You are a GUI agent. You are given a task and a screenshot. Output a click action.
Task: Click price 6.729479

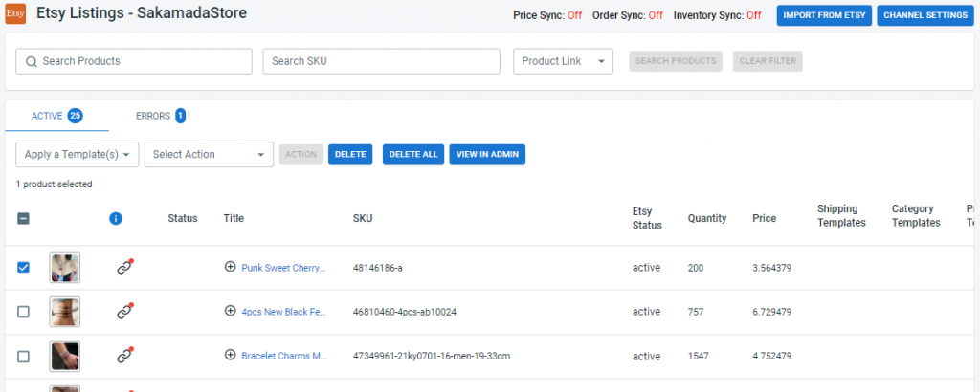pyautogui.click(x=772, y=312)
